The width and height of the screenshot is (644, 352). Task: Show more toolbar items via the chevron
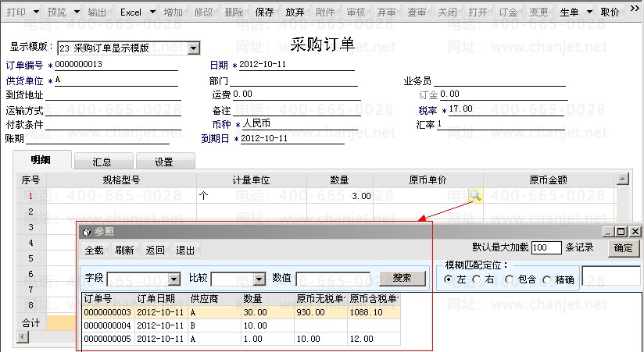pyautogui.click(x=635, y=10)
